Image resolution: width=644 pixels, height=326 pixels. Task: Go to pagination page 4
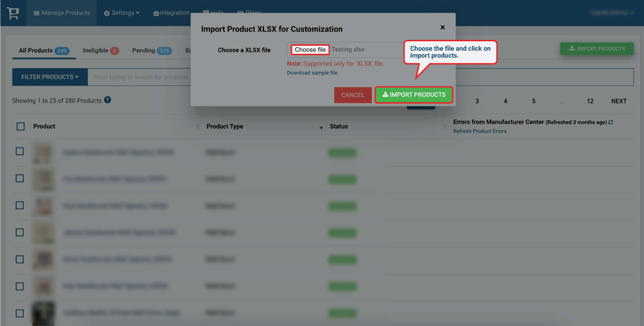pos(505,101)
